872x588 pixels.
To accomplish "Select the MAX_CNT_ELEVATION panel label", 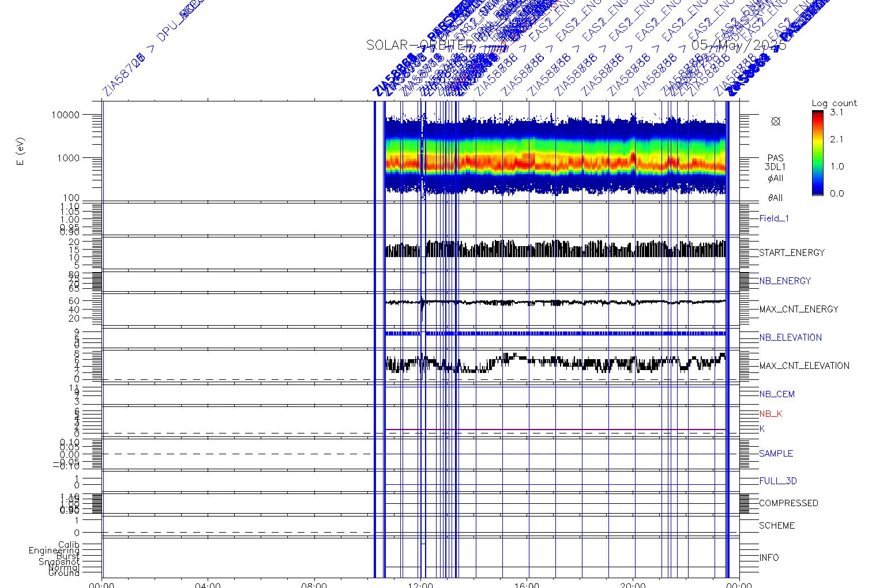I will click(x=804, y=365).
